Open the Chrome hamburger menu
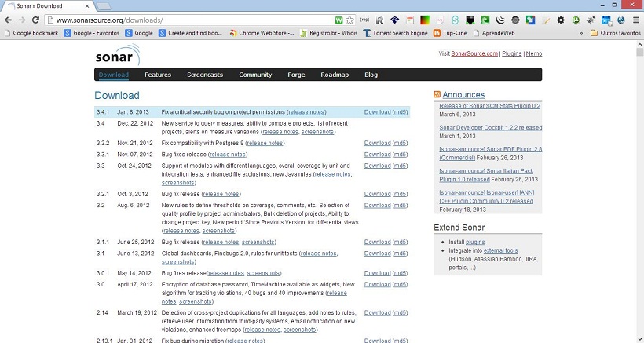 [636, 20]
